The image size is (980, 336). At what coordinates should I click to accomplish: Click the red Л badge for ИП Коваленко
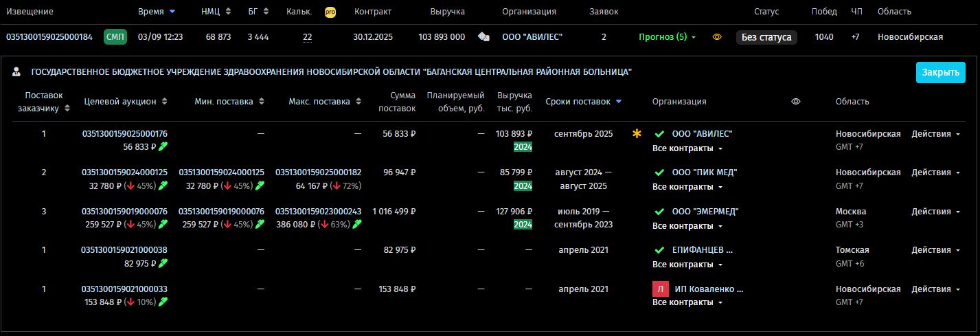click(x=660, y=289)
